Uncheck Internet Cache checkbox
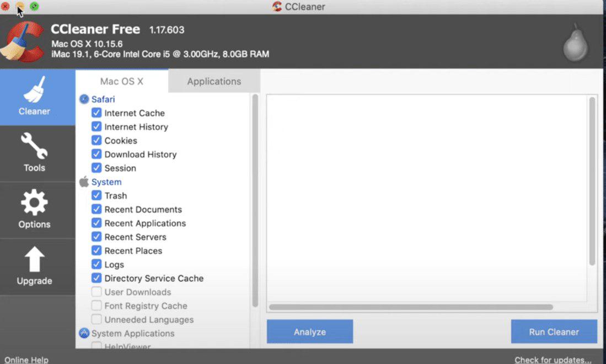606x364 pixels. (x=96, y=113)
